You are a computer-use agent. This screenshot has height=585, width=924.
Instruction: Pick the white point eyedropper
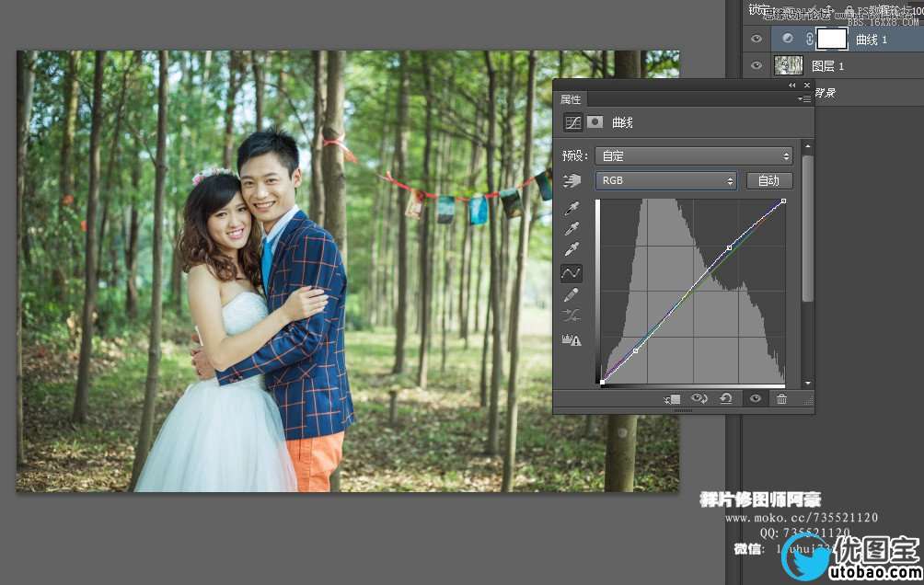571,249
